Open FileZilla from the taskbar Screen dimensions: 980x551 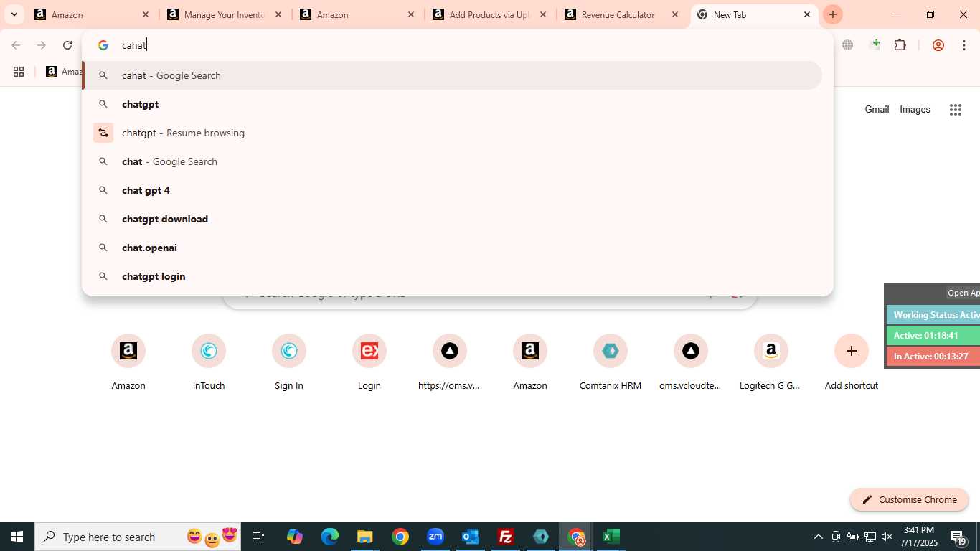(x=506, y=537)
